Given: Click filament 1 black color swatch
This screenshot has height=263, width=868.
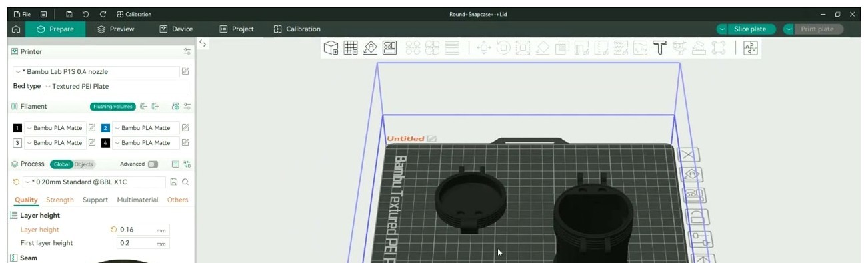Looking at the screenshot, I should point(17,127).
